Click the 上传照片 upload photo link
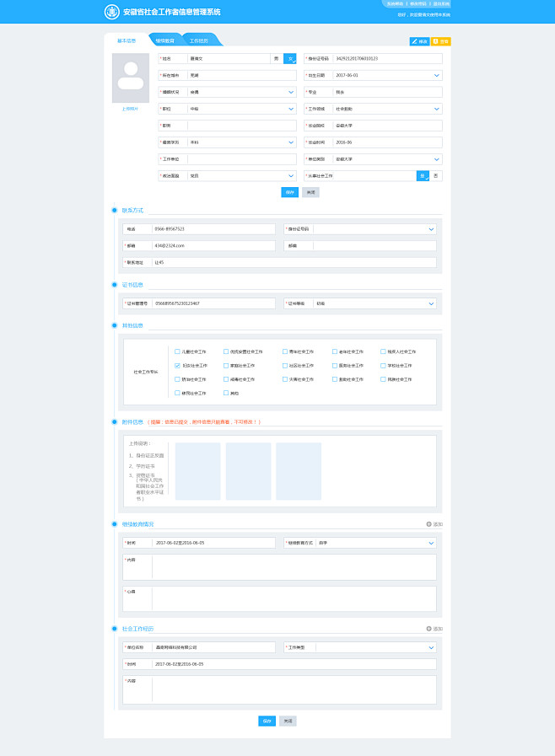This screenshot has width=555, height=756. coord(130,109)
